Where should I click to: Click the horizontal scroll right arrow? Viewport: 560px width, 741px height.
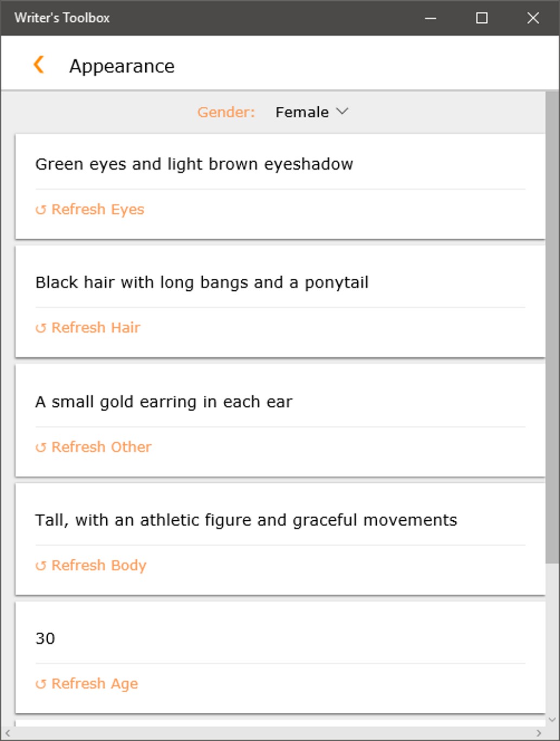tap(538, 733)
